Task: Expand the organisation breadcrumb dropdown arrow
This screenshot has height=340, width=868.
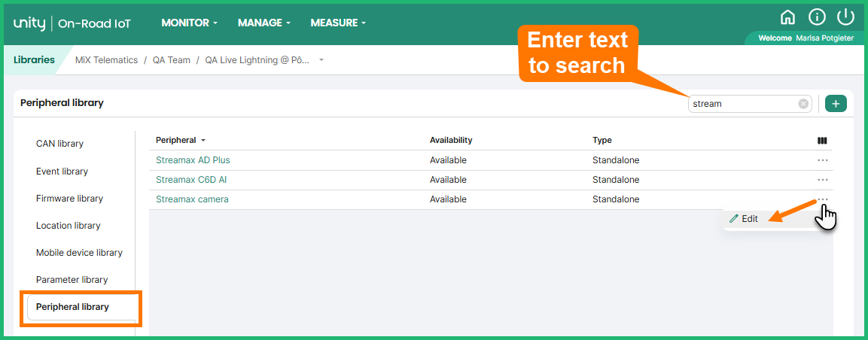Action: point(321,59)
